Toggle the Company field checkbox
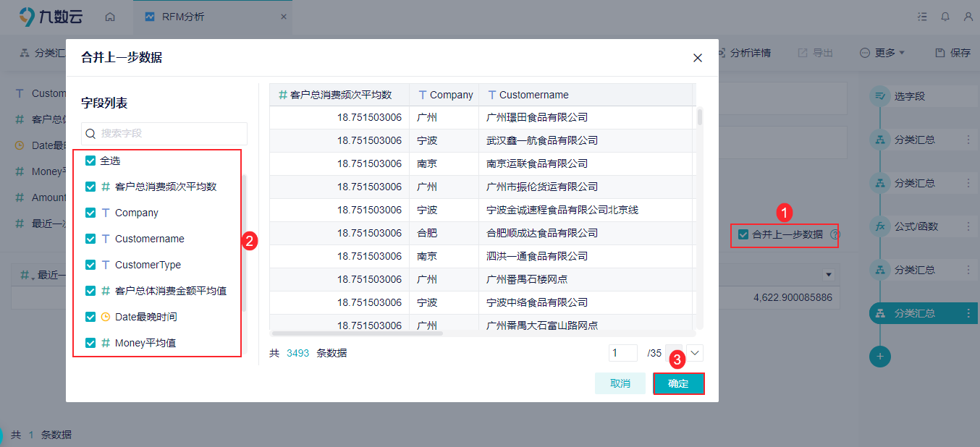 (x=90, y=213)
